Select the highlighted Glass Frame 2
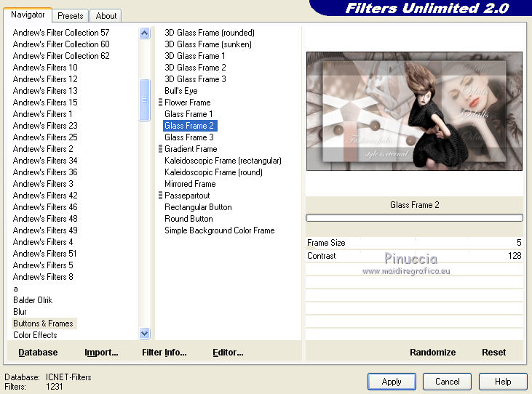Image resolution: width=532 pixels, height=394 pixels. click(190, 126)
